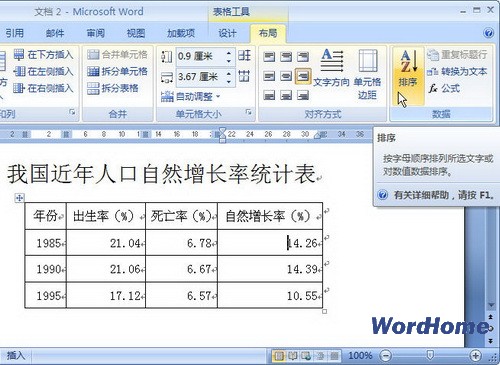Click the cell containing 21.04
This screenshot has width=500, height=365.
tap(106, 243)
